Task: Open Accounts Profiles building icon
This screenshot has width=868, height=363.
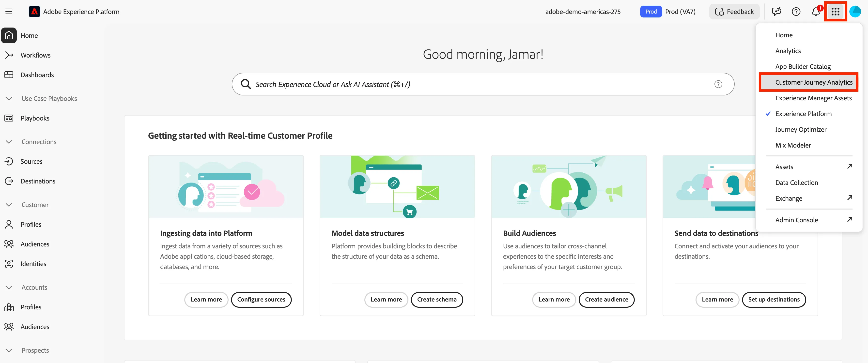Action: click(x=9, y=307)
